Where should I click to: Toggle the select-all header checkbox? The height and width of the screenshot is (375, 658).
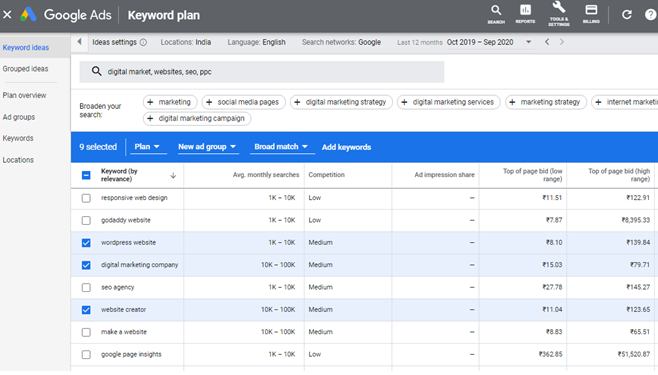86,175
